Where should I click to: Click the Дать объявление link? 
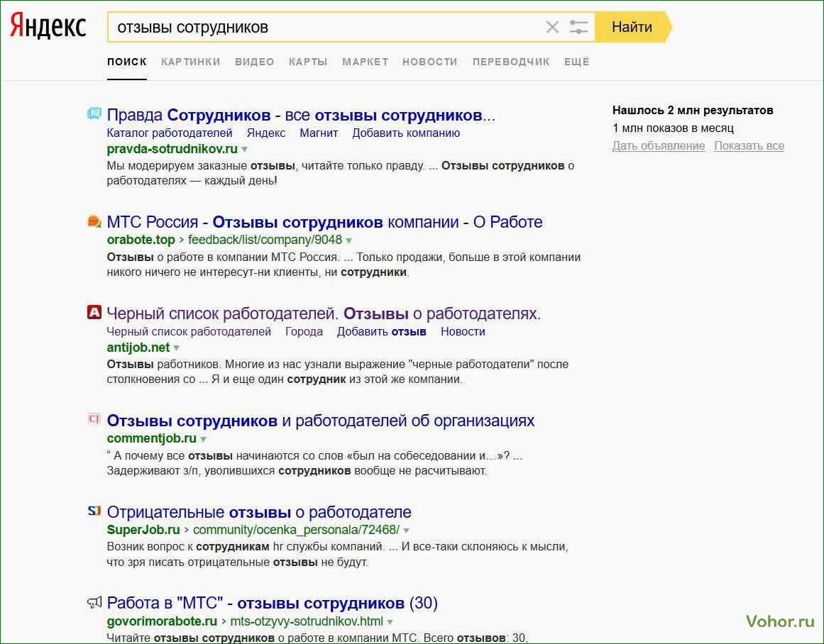659,146
